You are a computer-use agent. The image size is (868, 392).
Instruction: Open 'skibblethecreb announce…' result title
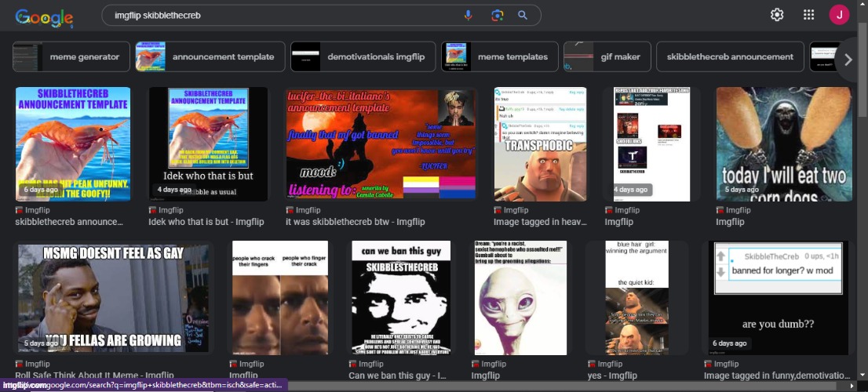[69, 222]
